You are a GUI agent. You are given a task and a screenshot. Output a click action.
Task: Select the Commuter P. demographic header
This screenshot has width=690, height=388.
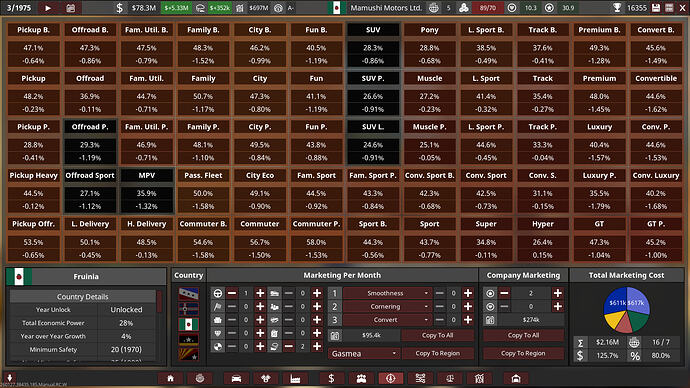tap(316, 224)
